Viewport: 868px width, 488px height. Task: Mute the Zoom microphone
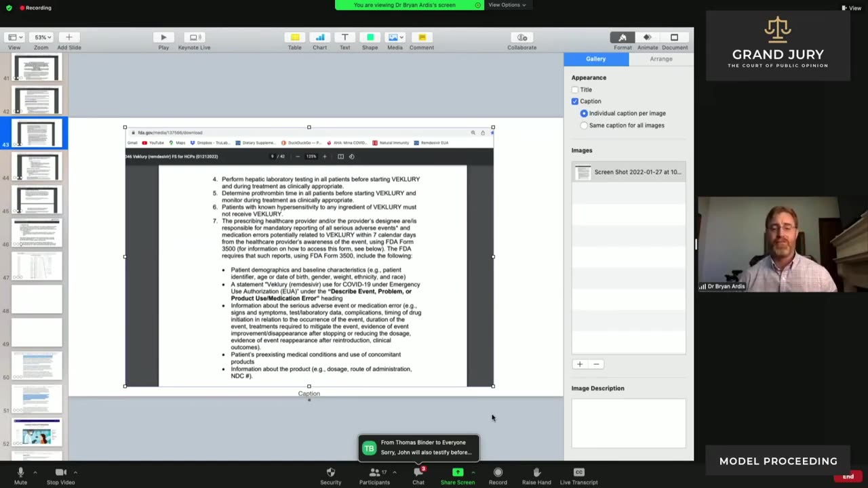20,475
